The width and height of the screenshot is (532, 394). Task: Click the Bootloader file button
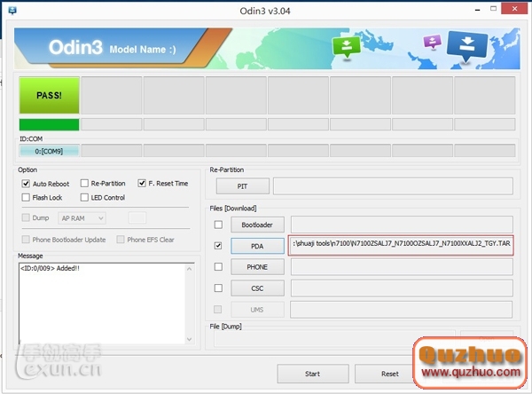click(257, 225)
